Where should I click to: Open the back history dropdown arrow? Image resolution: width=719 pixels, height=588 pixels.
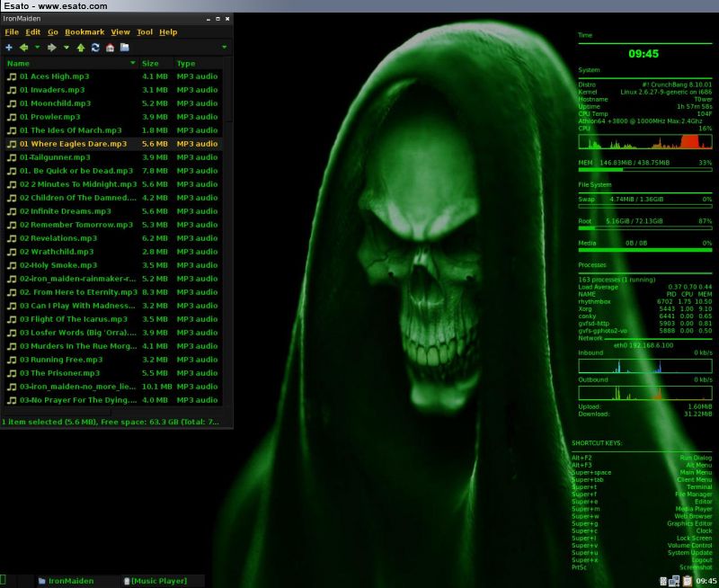pyautogui.click(x=38, y=48)
